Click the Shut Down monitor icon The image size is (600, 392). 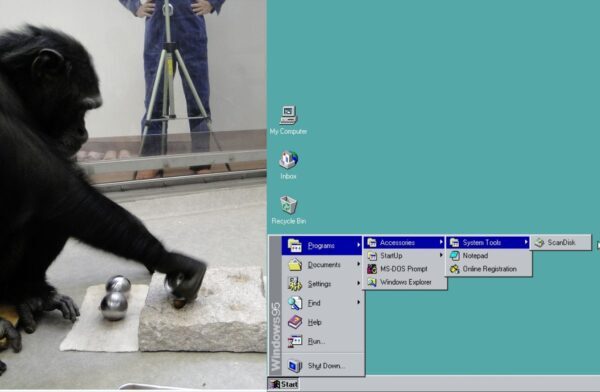click(x=295, y=366)
